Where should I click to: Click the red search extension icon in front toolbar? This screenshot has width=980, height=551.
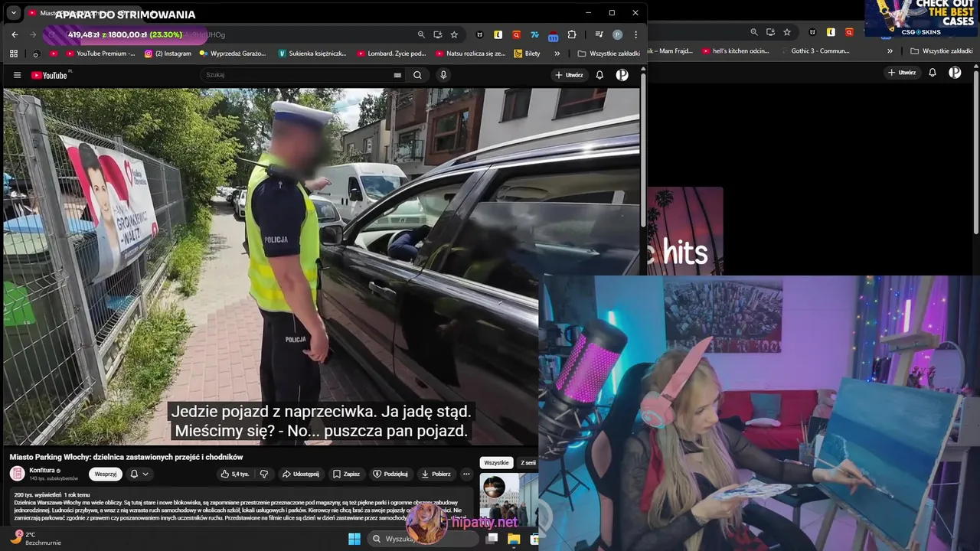pos(517,34)
